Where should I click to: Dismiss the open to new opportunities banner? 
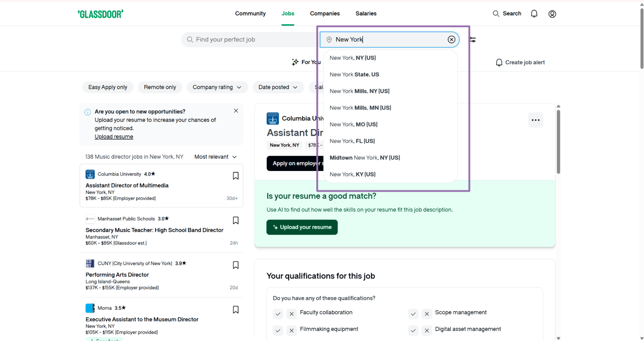236,111
